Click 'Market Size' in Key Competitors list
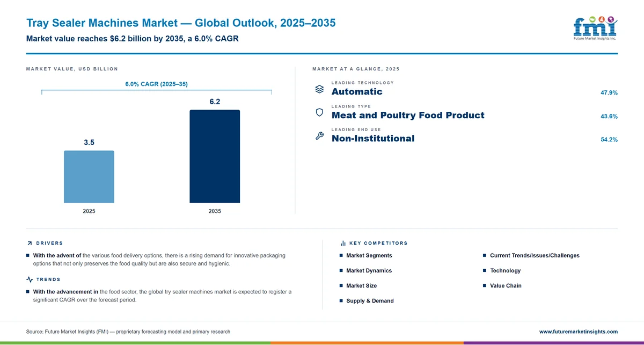Viewport: 644px width, 345px height. click(362, 285)
